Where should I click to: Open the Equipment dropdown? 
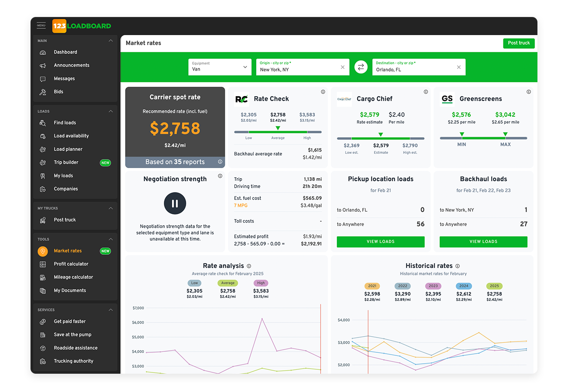pos(220,67)
